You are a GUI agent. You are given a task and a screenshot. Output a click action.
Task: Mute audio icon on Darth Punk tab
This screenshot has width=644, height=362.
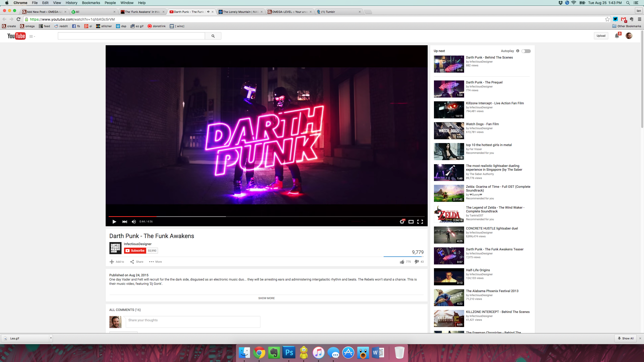(208, 12)
